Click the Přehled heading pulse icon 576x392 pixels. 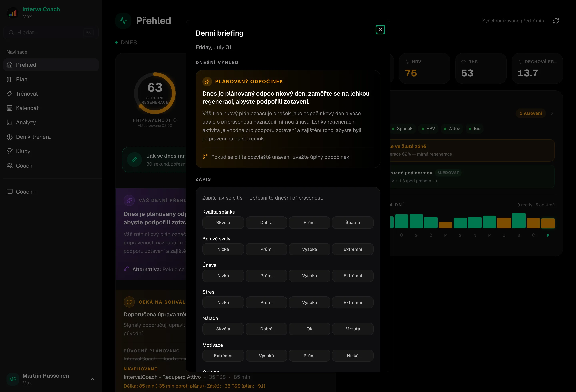(x=123, y=21)
